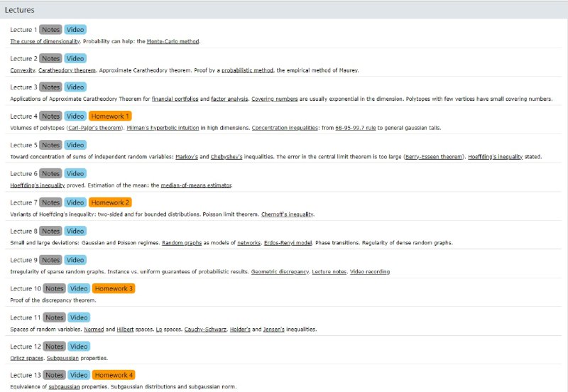Open the Berry-Esseen theorem link
The image size is (568, 392).
point(433,156)
